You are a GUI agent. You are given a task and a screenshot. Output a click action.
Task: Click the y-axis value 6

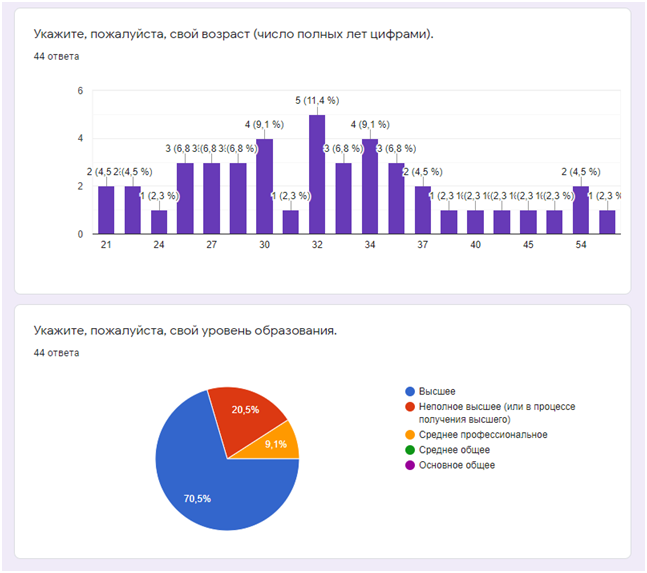click(x=80, y=91)
